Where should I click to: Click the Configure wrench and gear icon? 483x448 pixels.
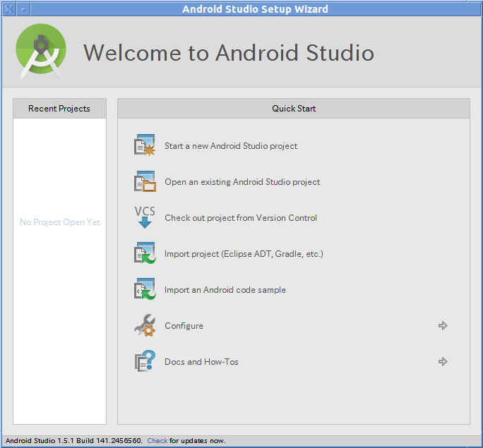coord(145,325)
